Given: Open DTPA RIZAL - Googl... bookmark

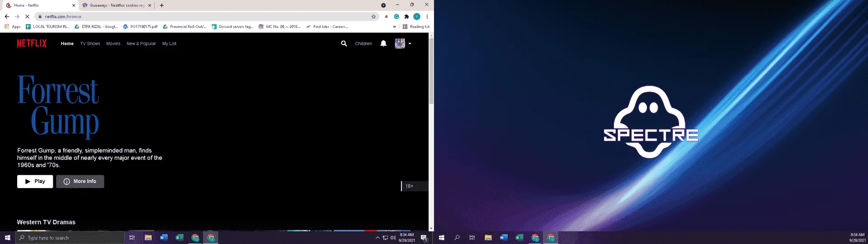Looking at the screenshot, I should point(96,27).
